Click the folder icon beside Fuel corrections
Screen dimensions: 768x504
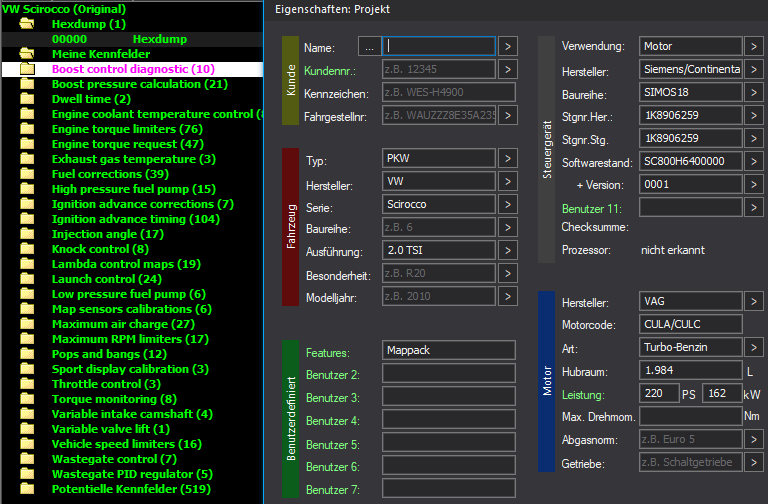[x=27, y=174]
